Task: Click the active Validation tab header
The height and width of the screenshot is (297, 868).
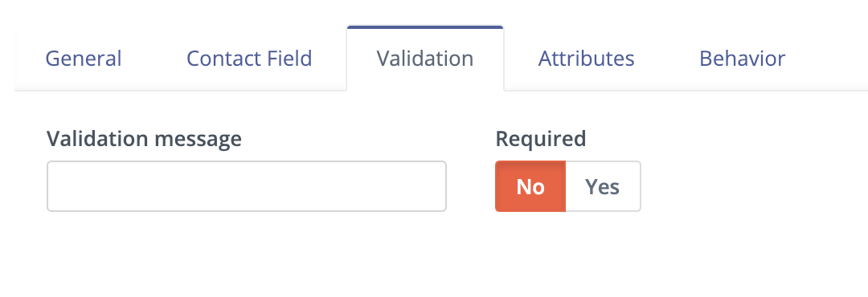Action: click(425, 59)
